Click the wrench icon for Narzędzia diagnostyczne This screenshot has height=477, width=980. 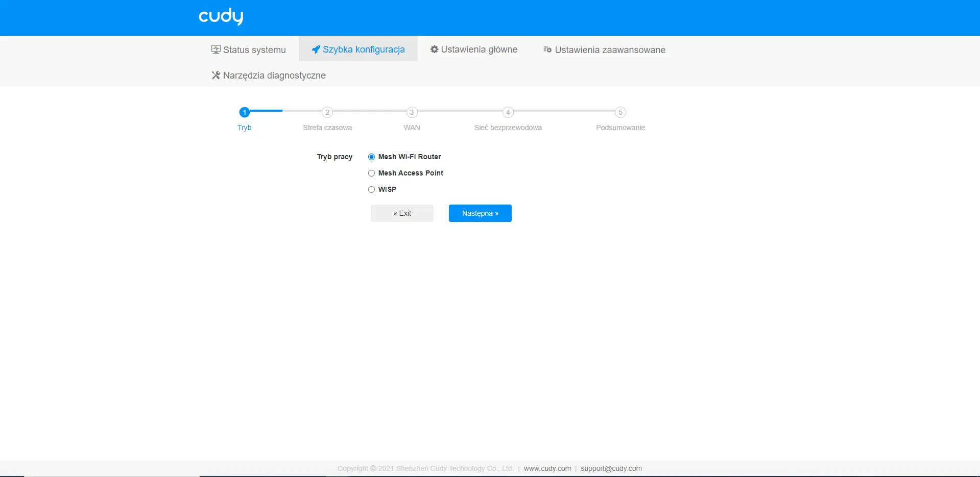(216, 76)
